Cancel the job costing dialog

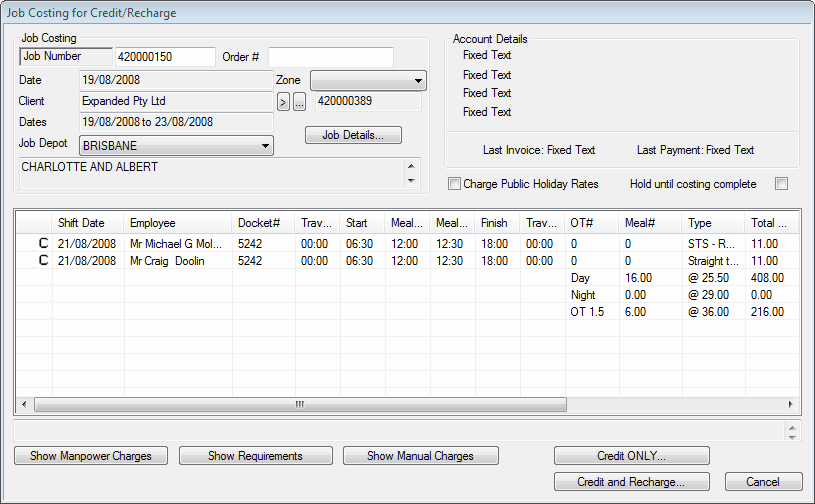[x=763, y=482]
